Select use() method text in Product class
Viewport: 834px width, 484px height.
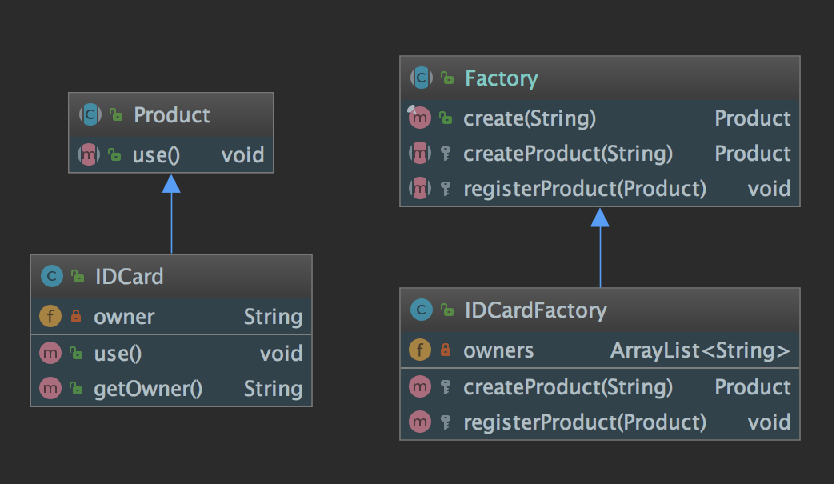pyautogui.click(x=156, y=155)
